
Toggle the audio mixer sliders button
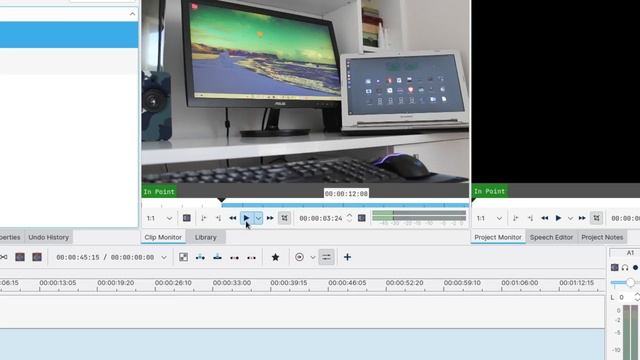[x=327, y=257]
